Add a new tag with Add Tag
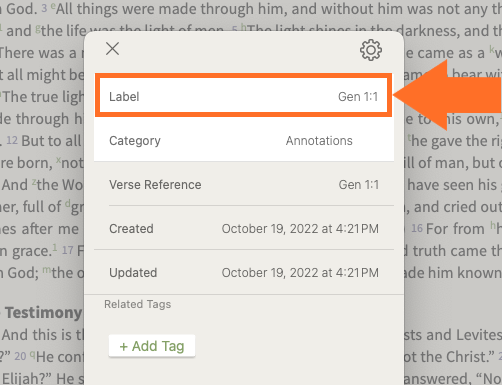 (152, 346)
